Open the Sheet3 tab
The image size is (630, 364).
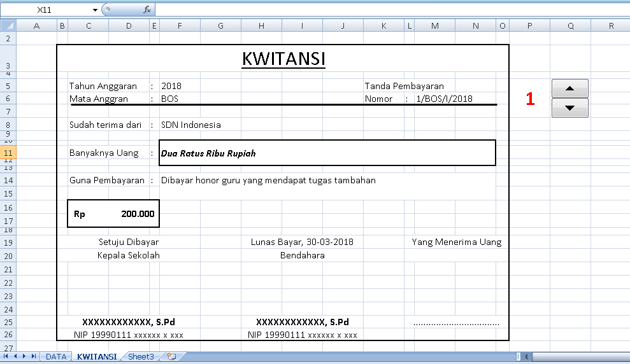pyautogui.click(x=141, y=356)
